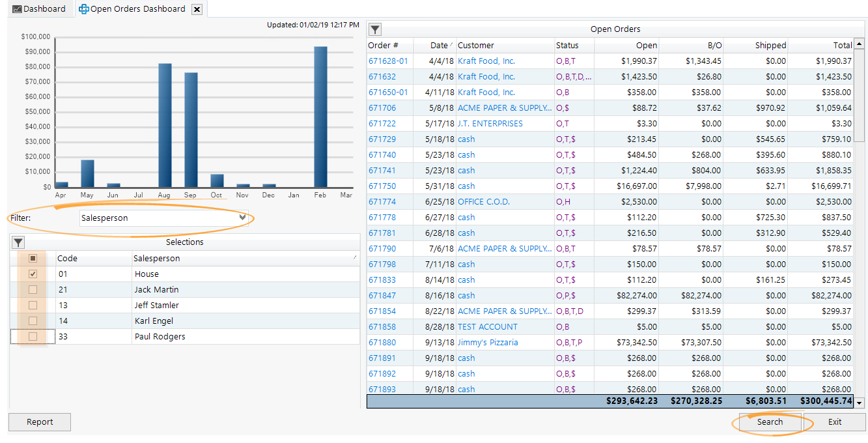The width and height of the screenshot is (868, 443).
Task: Click the Exit button
Action: 834,422
